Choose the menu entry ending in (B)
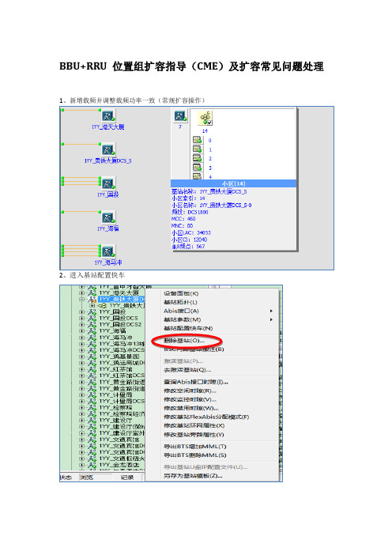 (x=194, y=349)
